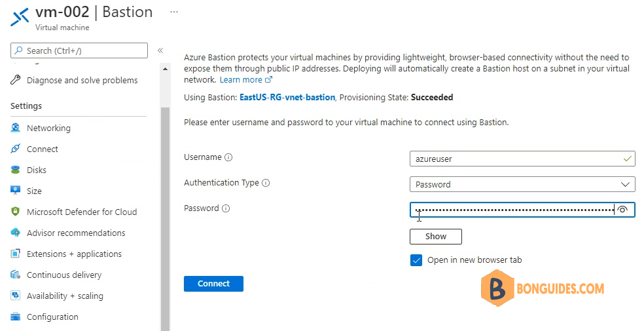Click the Username info icon
644x331 pixels.
229,157
